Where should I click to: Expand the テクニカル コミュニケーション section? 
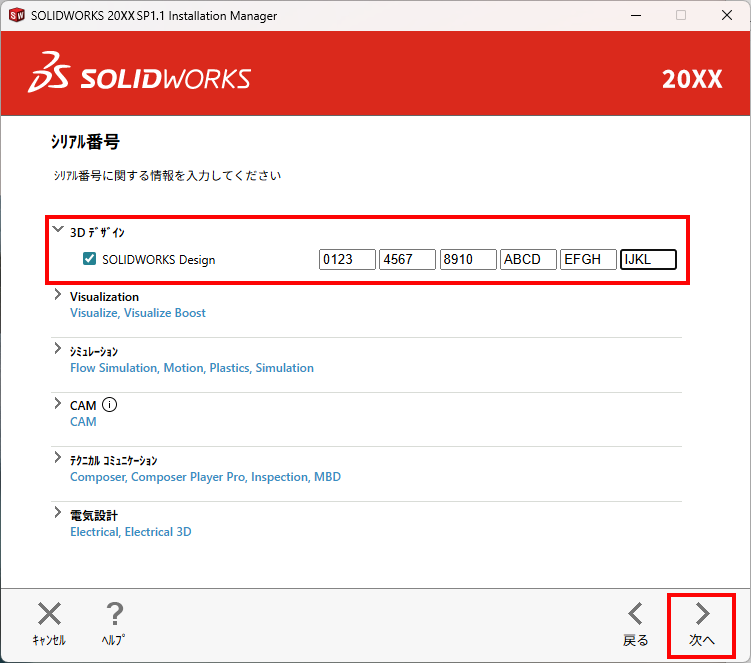(58, 458)
